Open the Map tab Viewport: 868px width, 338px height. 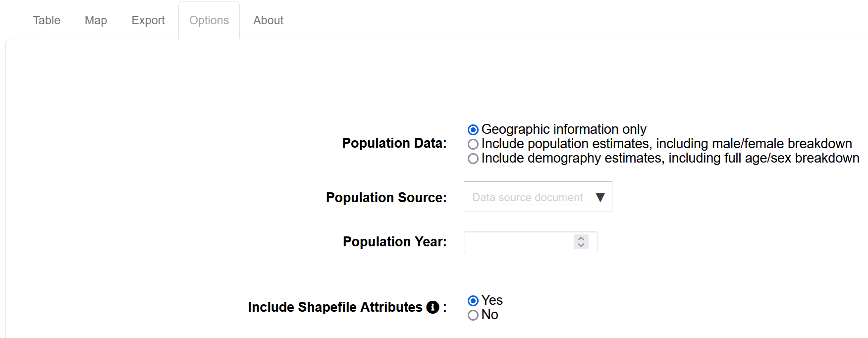click(96, 20)
